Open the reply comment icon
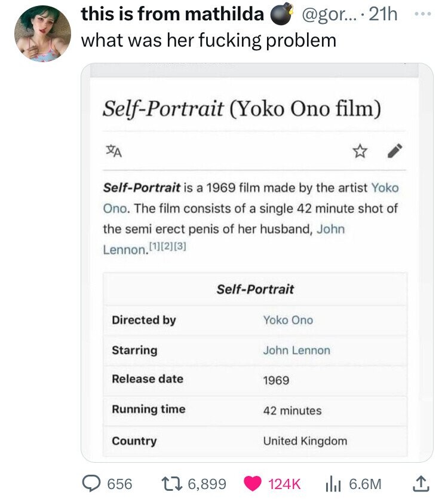448x501 pixels. pyautogui.click(x=91, y=483)
